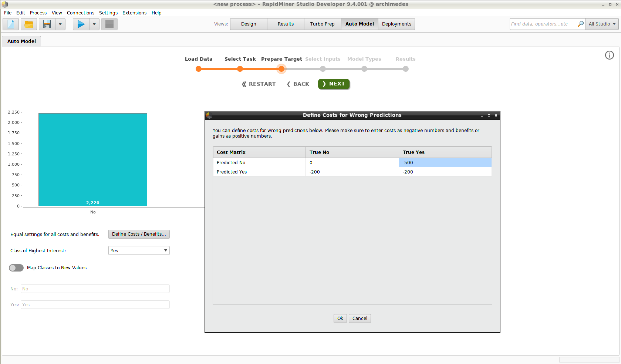Close the Define Costs dialog window
This screenshot has width=621, height=364.
tap(496, 115)
